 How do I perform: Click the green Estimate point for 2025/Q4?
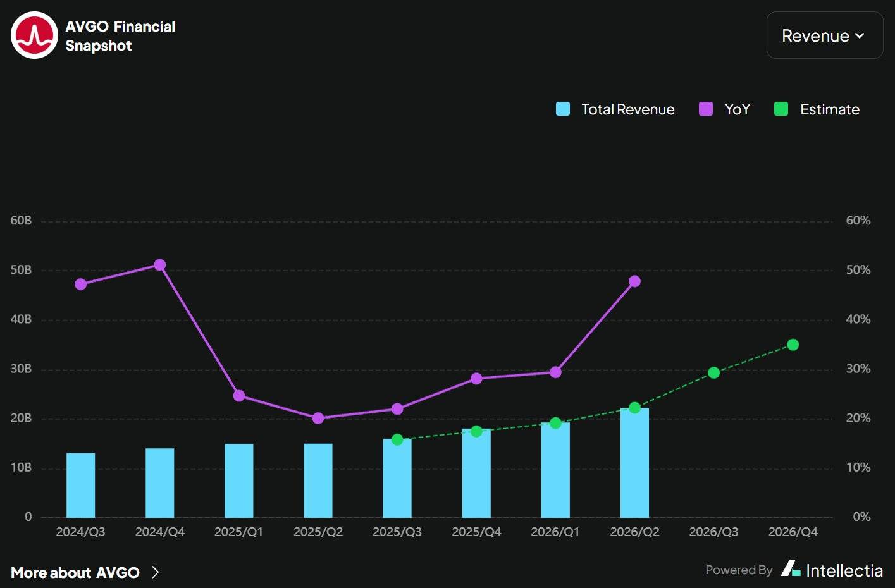[476, 431]
